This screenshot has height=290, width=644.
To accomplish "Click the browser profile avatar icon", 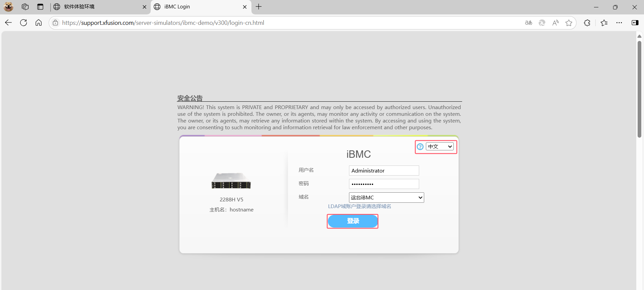I will (x=8, y=7).
